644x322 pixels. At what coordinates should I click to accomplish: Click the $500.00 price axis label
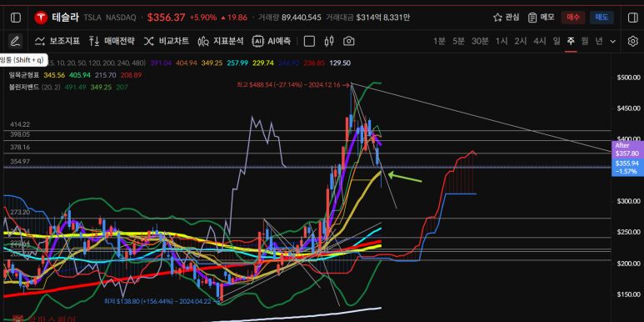(x=628, y=78)
